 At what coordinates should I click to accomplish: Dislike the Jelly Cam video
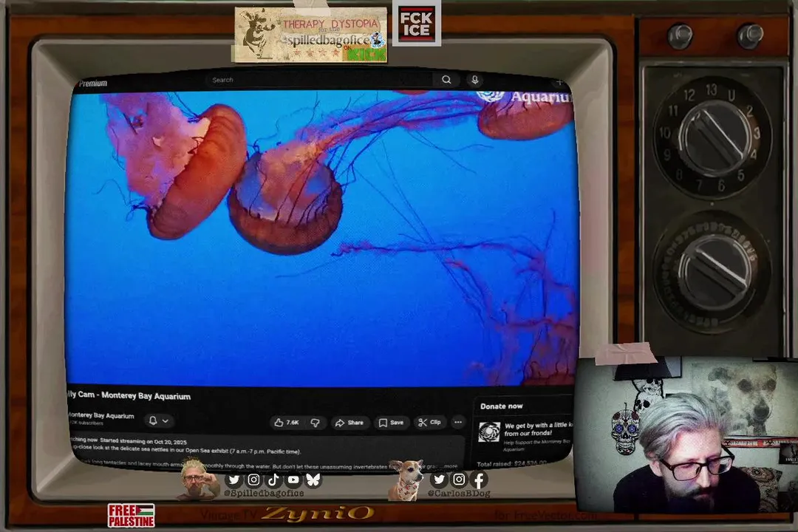[315, 423]
